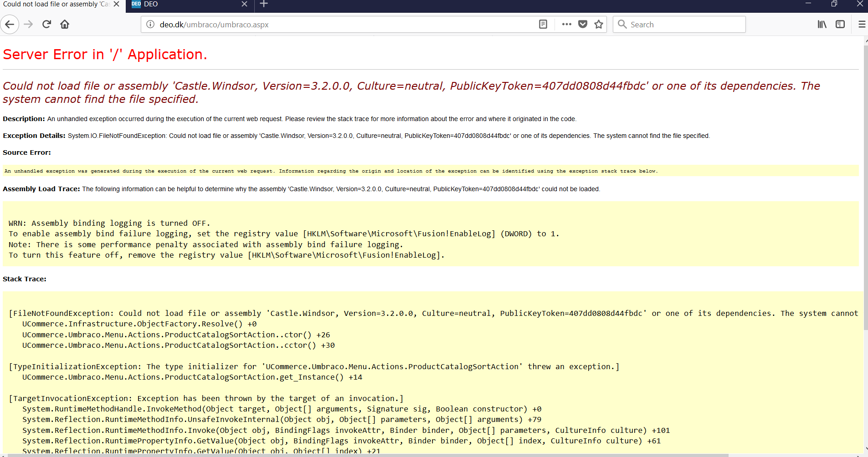
Task: Click 'UCommerce.Infrastructure.ObjectFactory.Resolve() +0' line
Action: click(x=139, y=324)
